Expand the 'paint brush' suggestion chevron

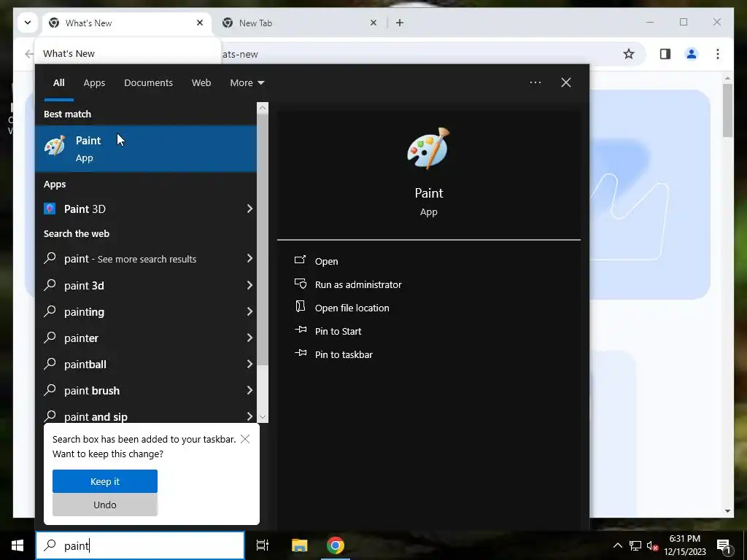pos(249,390)
